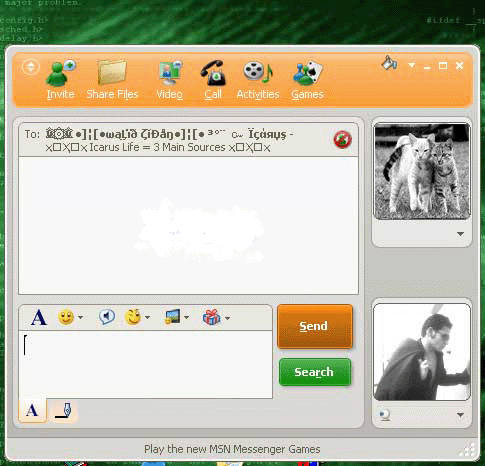The width and height of the screenshot is (485, 466).
Task: Close the conversation window
Action: pos(459,66)
